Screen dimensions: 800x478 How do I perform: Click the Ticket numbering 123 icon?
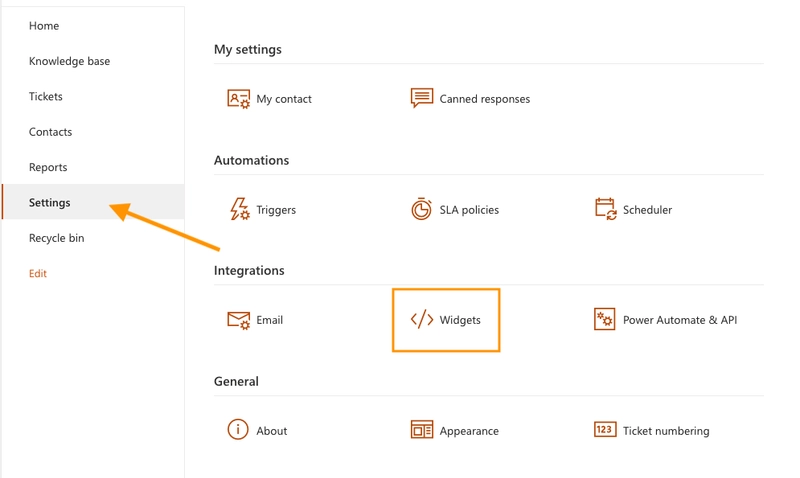[x=605, y=430]
